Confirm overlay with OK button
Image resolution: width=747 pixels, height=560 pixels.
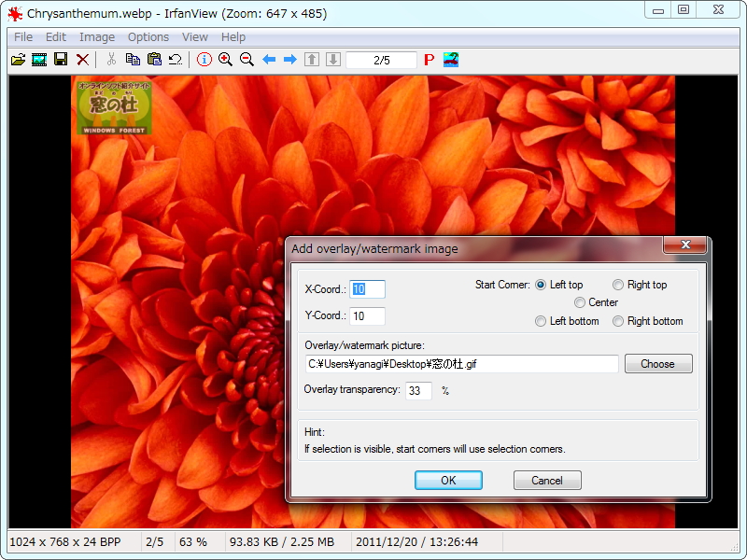[x=448, y=480]
